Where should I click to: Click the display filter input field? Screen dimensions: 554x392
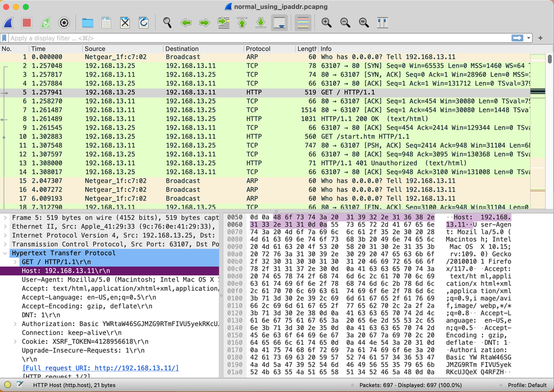pyautogui.click(x=260, y=38)
